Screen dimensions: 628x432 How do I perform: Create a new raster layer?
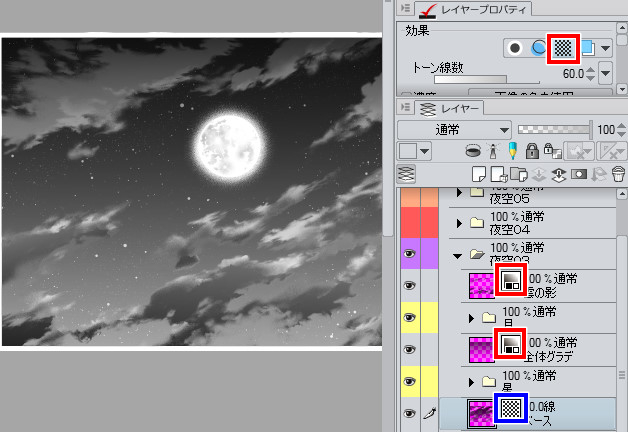click(479, 175)
